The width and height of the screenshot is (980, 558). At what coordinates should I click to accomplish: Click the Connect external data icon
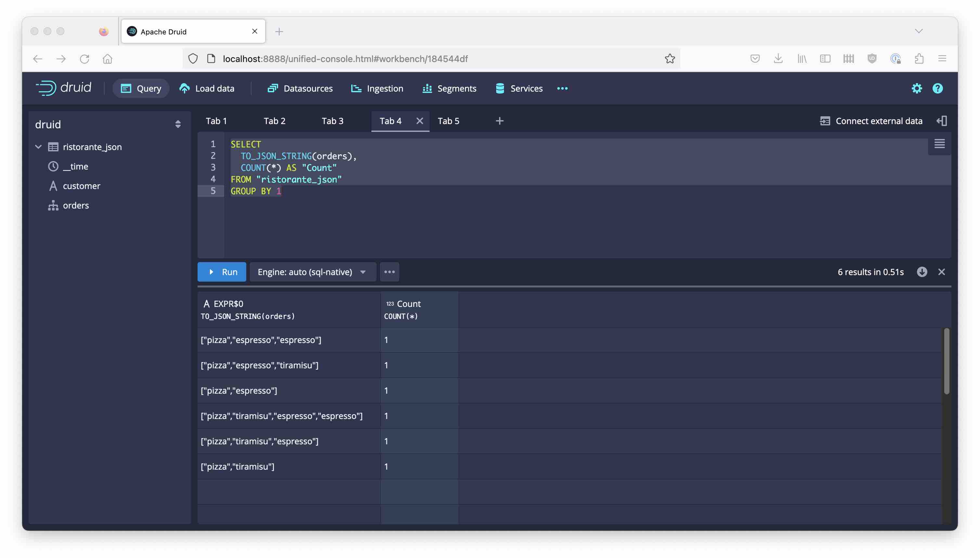coord(824,121)
